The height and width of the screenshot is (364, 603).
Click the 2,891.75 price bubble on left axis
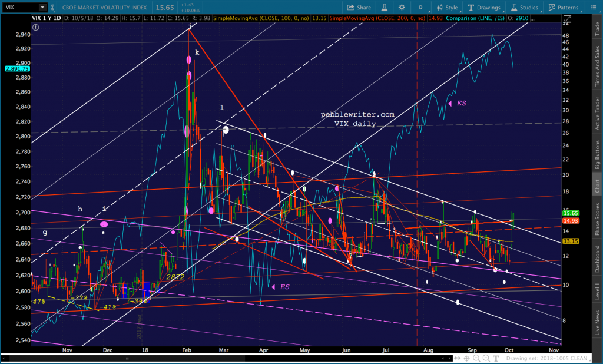[x=17, y=68]
